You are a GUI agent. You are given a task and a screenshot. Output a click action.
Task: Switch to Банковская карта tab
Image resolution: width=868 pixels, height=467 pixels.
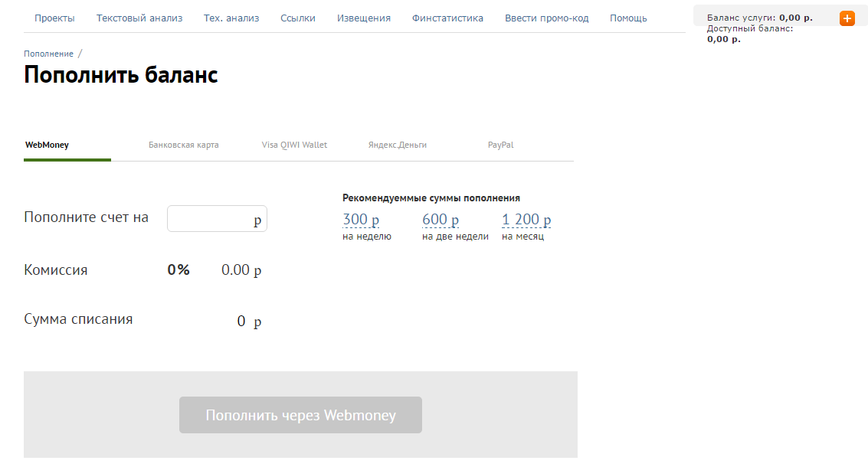pyautogui.click(x=184, y=145)
